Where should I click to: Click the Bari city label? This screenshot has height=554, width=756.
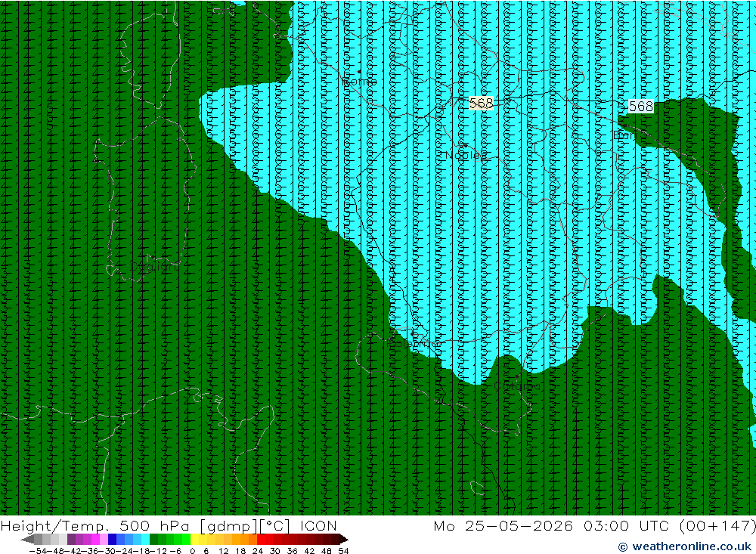tap(624, 135)
